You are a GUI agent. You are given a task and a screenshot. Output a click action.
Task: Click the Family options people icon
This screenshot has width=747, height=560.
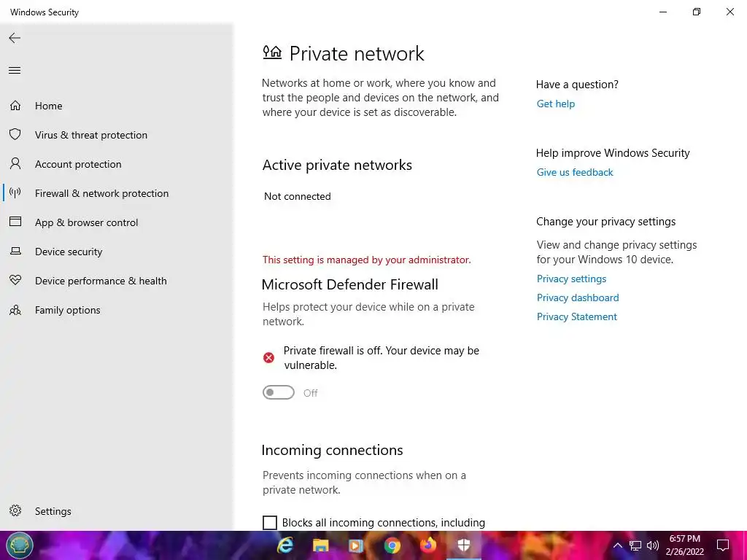(15, 310)
